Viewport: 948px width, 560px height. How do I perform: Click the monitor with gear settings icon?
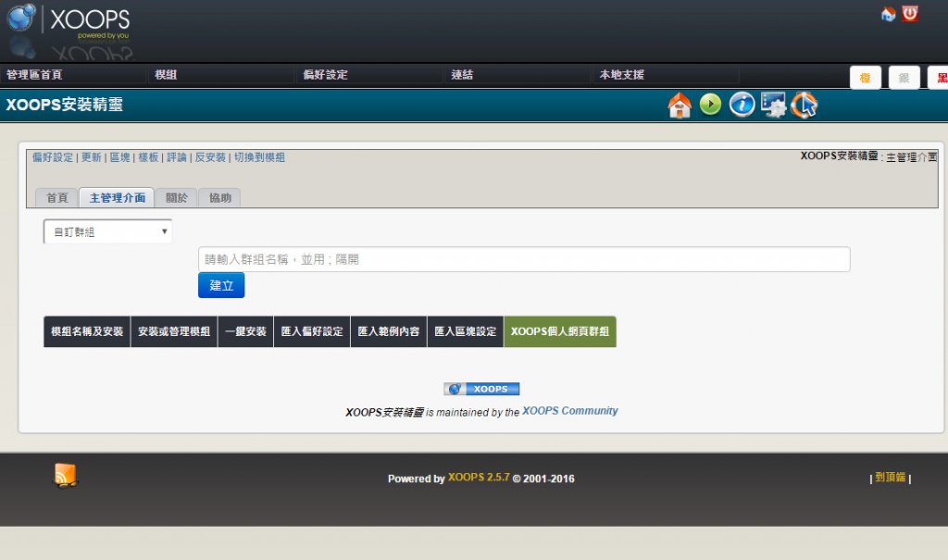(773, 105)
